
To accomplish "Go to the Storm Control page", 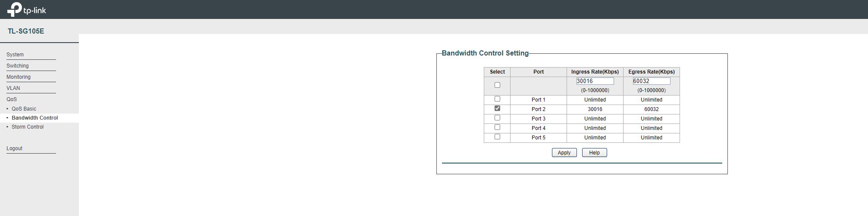I will click(x=28, y=127).
